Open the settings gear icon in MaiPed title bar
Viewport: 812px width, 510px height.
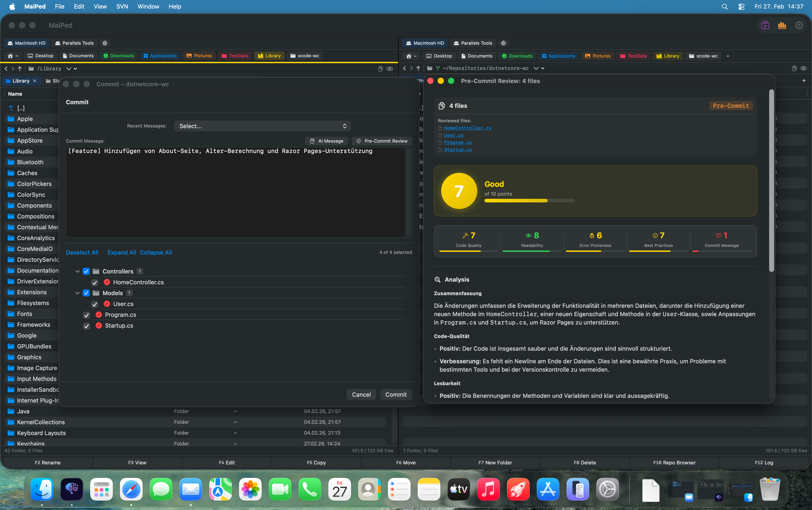(x=798, y=25)
